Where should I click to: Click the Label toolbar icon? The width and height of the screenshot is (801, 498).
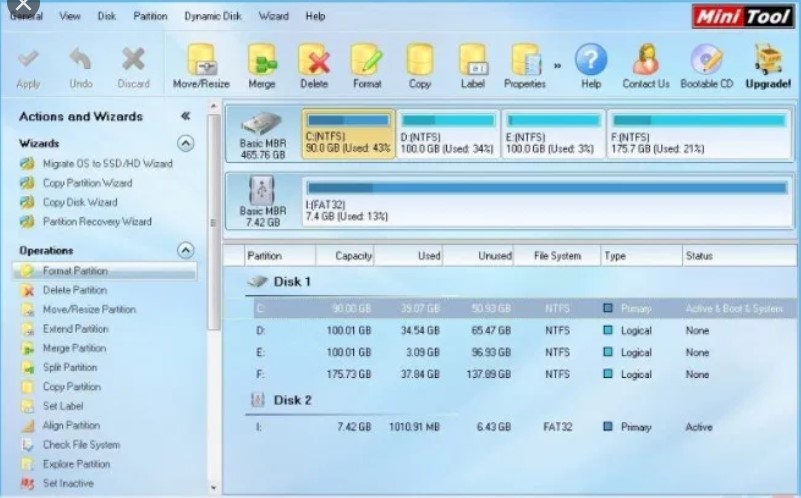[473, 60]
